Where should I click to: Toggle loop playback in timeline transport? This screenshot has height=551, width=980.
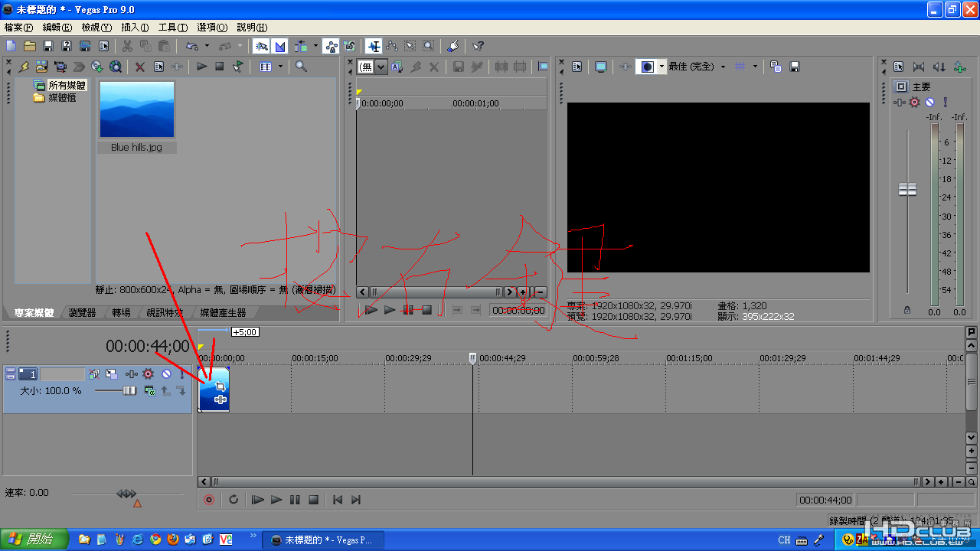(x=234, y=500)
